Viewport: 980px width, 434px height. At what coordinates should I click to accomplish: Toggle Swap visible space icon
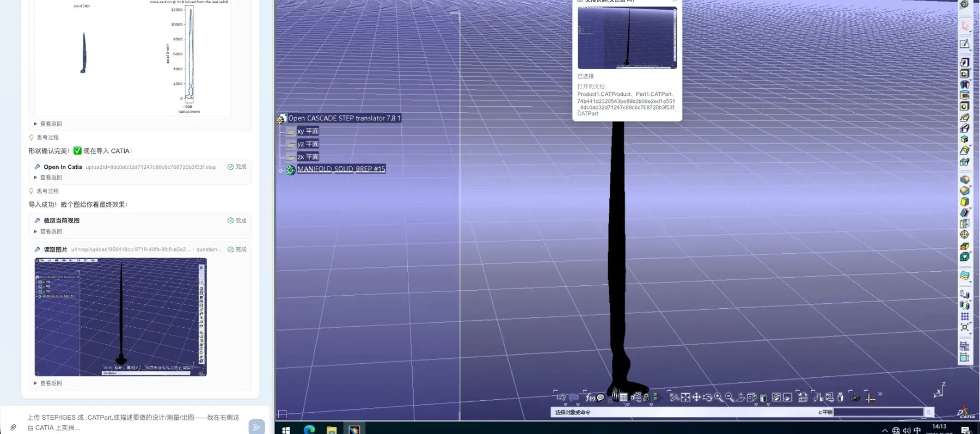787,398
